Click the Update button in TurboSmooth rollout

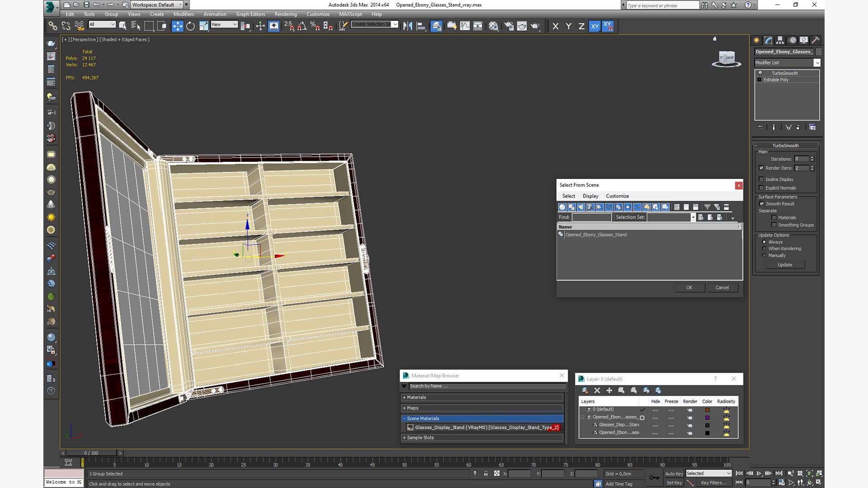pos(785,265)
